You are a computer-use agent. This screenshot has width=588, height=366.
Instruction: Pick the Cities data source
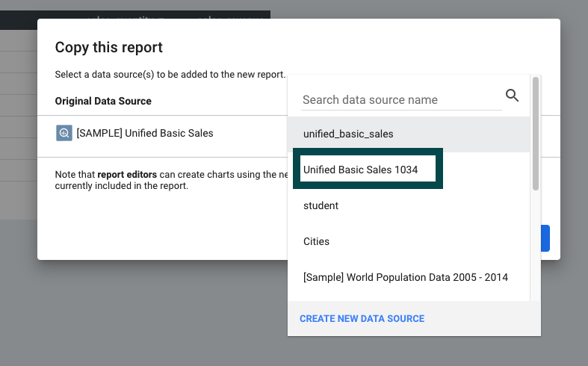click(409, 241)
